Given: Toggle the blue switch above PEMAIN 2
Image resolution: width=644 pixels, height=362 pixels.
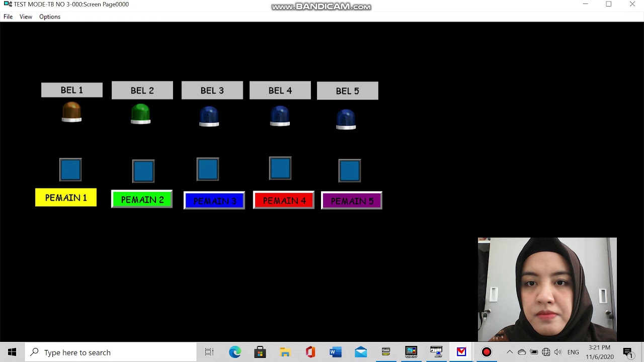Looking at the screenshot, I should pos(143,171).
